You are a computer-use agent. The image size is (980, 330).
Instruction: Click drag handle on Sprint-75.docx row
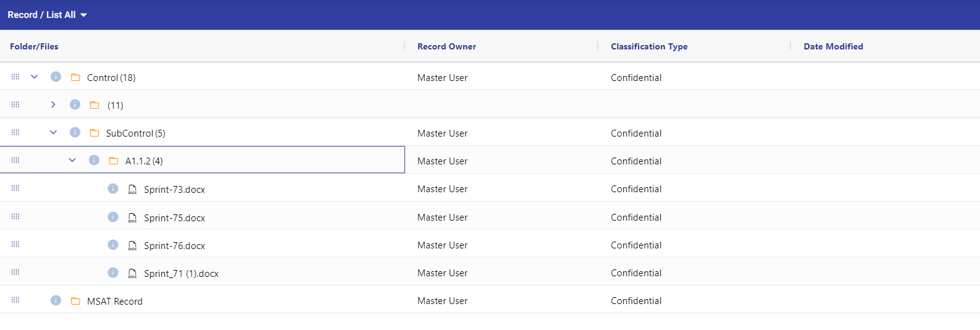[15, 217]
